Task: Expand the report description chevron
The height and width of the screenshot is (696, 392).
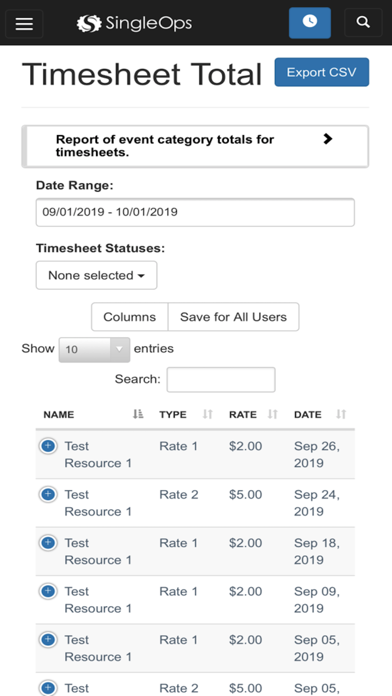Action: (328, 139)
